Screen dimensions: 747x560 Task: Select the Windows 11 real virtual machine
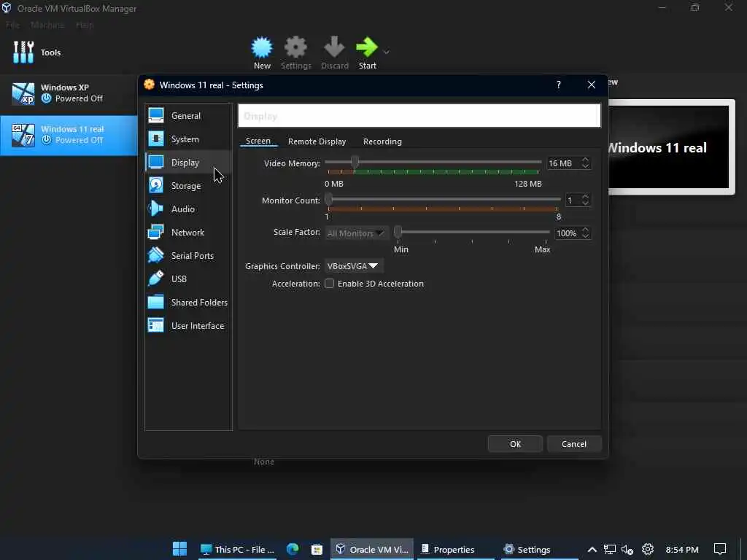point(69,135)
